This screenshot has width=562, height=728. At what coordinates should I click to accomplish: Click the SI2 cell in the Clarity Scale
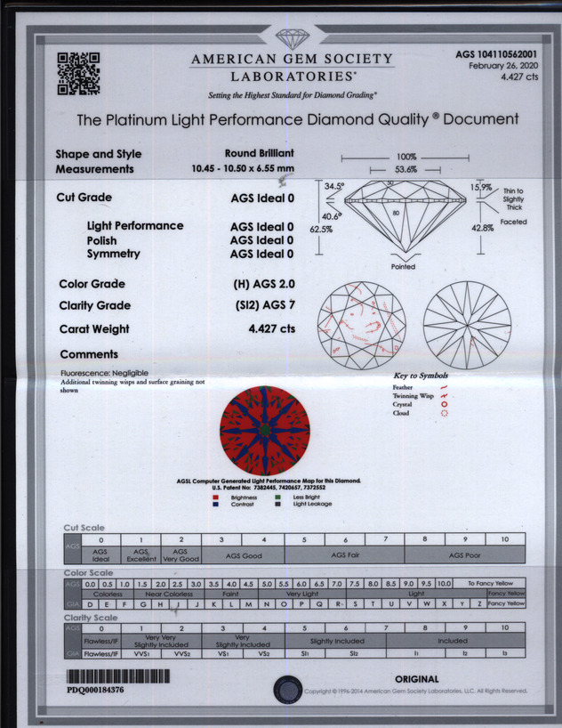point(352,654)
